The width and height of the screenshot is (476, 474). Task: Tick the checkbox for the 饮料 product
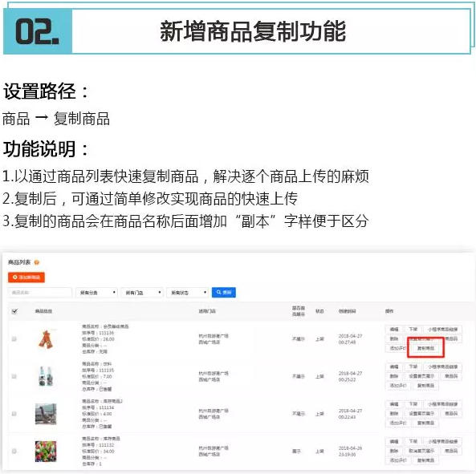tap(14, 376)
